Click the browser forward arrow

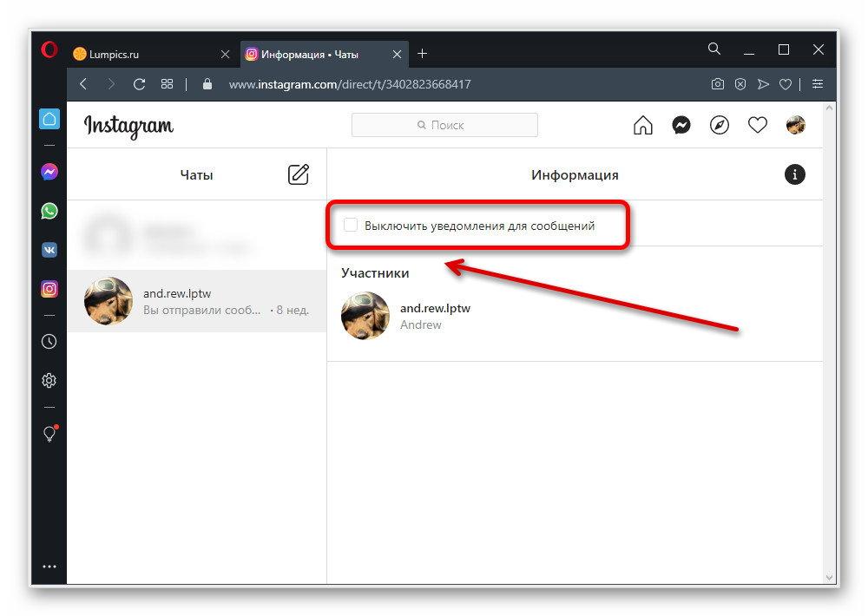click(x=111, y=84)
